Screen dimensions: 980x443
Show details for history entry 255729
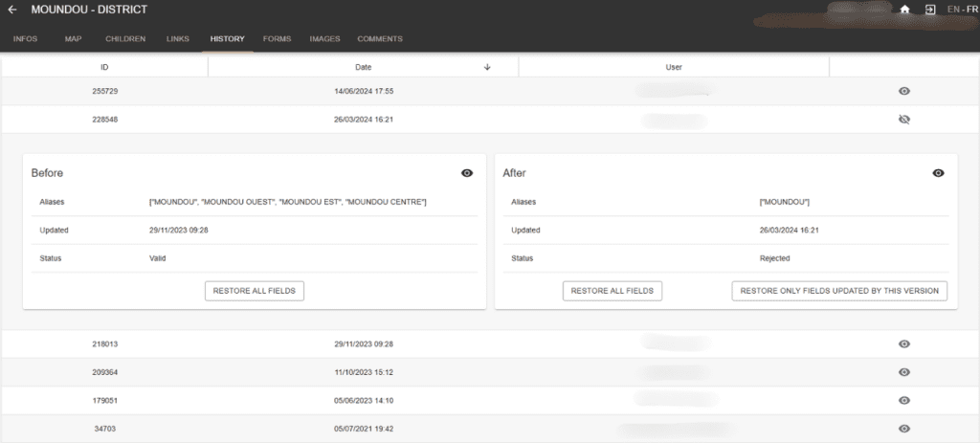click(x=903, y=91)
